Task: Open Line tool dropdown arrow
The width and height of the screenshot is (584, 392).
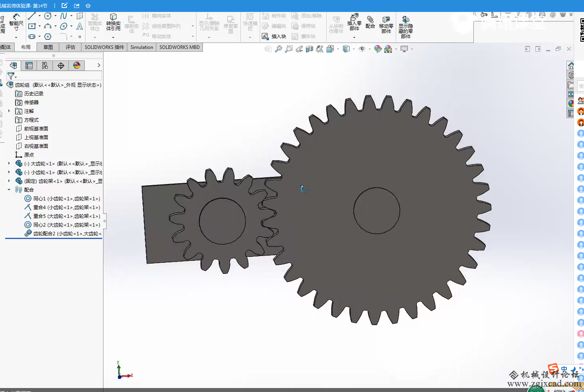Action: pyautogui.click(x=39, y=16)
